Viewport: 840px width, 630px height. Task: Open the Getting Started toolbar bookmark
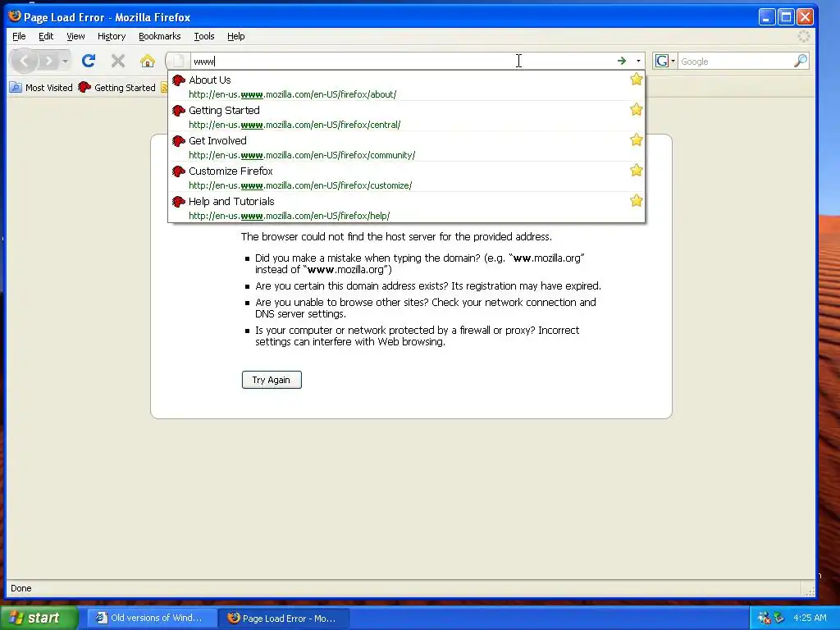(x=116, y=87)
